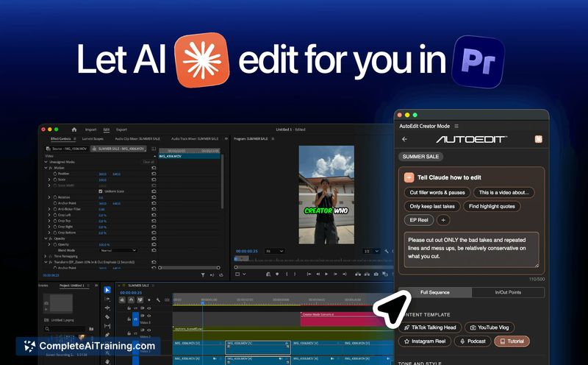588x365 pixels.
Task: Open timeline wrench settings icon
Action: point(158,300)
